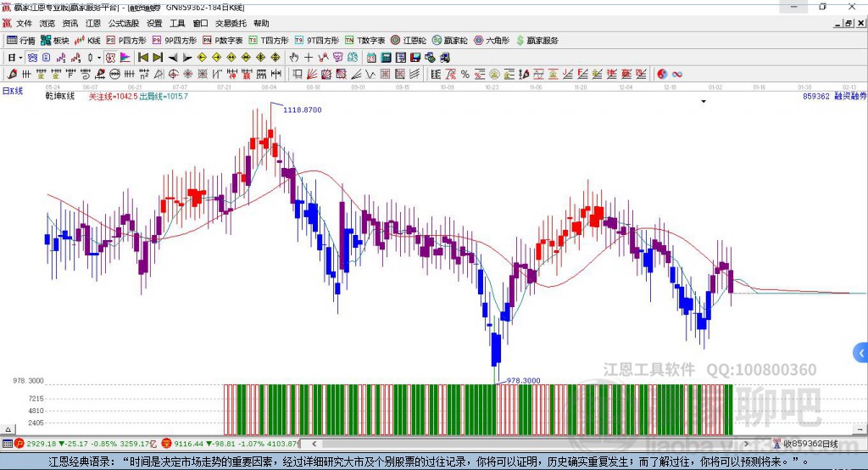Click the 乾坤K线 indicator label
Screen dimensions: 868x470
pos(60,96)
